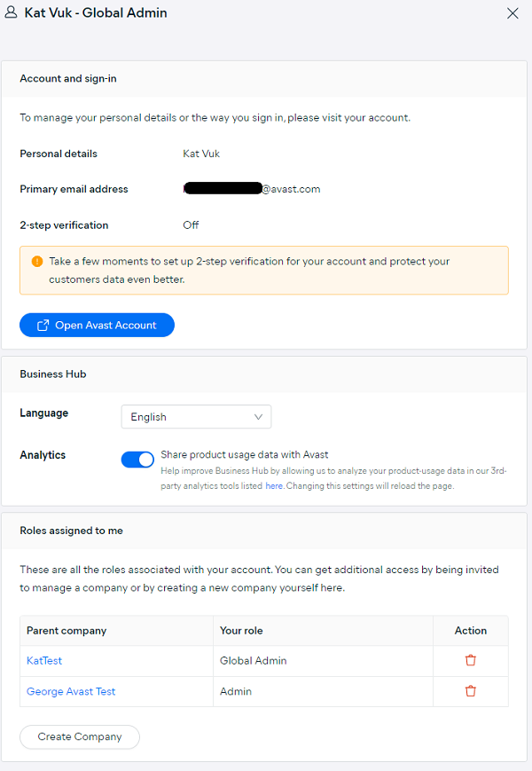Open Avast Account button
The width and height of the screenshot is (532, 771).
97,325
